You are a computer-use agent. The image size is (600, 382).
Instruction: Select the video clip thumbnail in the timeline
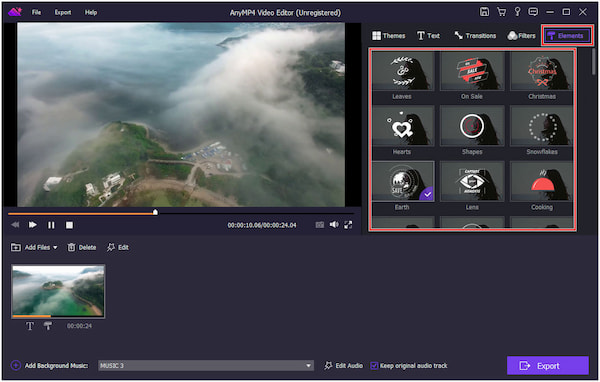pyautogui.click(x=58, y=291)
